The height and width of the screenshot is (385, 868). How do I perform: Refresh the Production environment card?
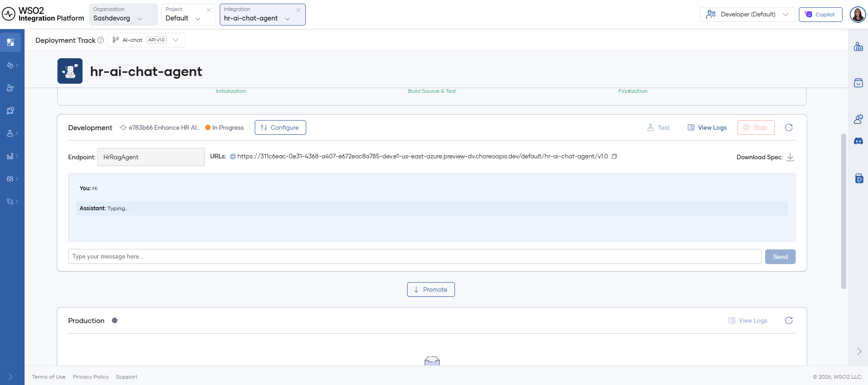(x=789, y=320)
